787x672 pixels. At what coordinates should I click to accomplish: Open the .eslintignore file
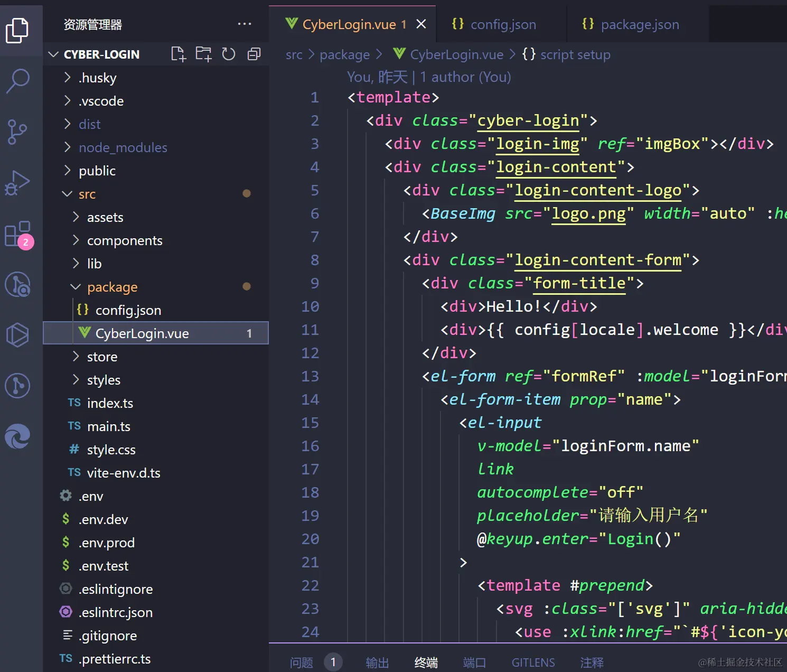[x=156, y=589]
